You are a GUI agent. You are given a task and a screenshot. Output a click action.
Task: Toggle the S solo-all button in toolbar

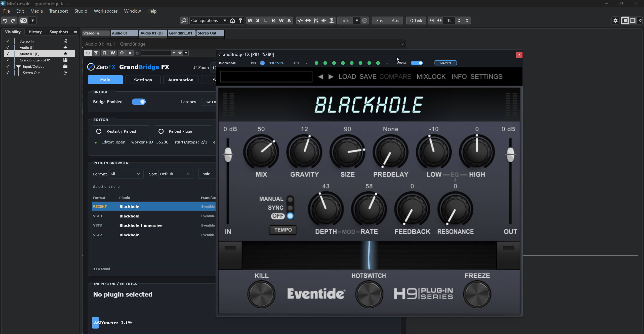coord(258,21)
